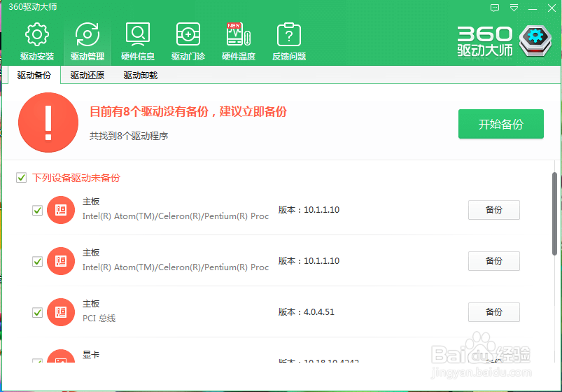Open the 反馈问题 clipboard icon
The width and height of the screenshot is (562, 392).
pyautogui.click(x=289, y=34)
